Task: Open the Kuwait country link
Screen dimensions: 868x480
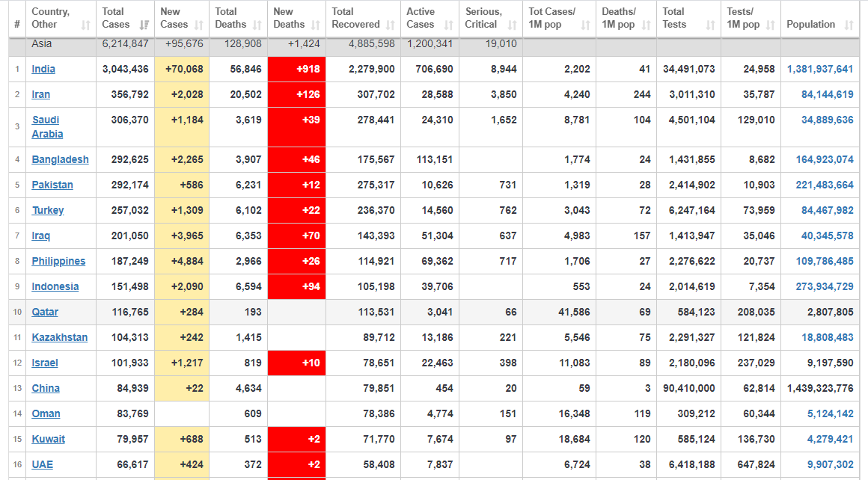Action: coord(48,440)
